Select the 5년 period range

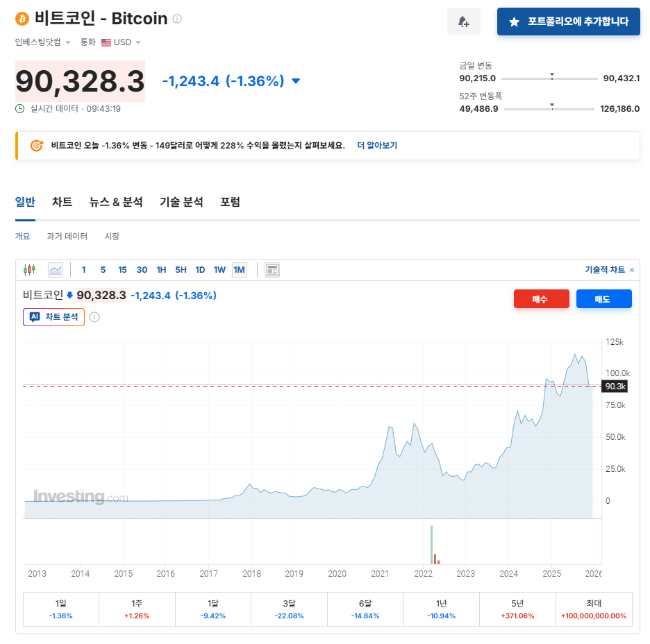pyautogui.click(x=517, y=609)
